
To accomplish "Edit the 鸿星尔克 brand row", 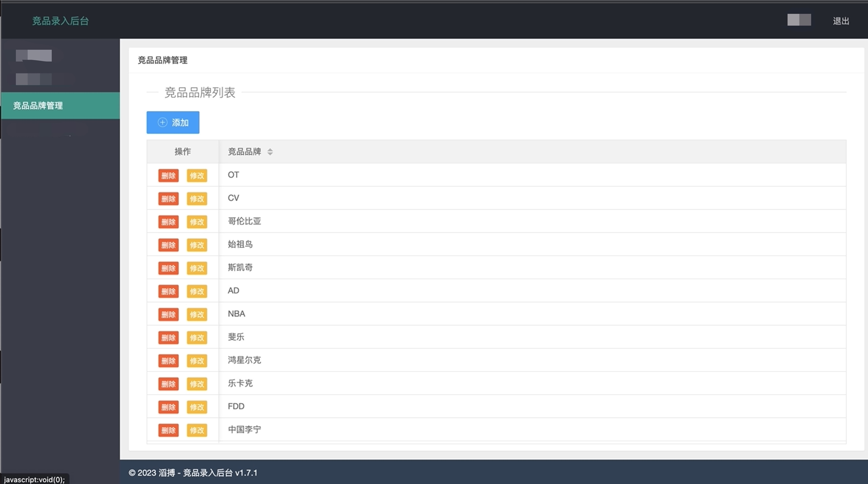I will (x=197, y=360).
